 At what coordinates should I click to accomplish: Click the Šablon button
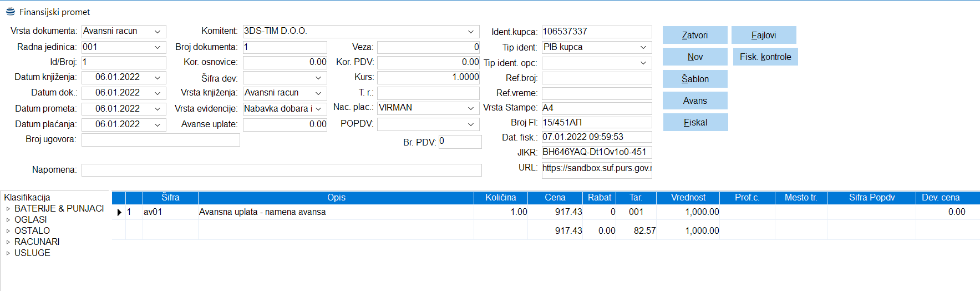[694, 79]
